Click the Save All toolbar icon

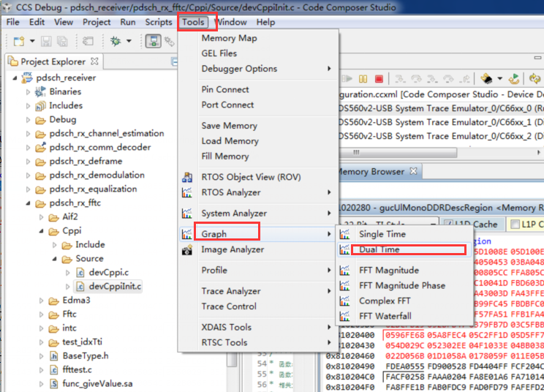(62, 41)
